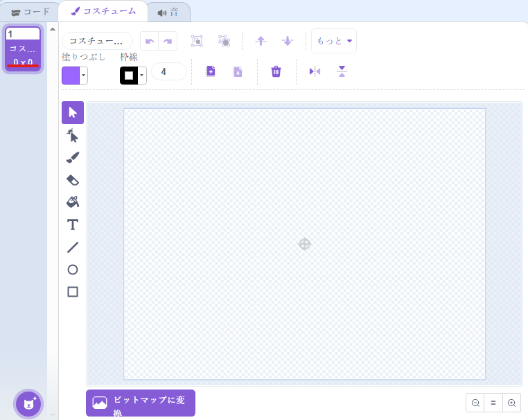The image size is (528, 420).
Task: Choose the Circle tool
Action: click(73, 270)
